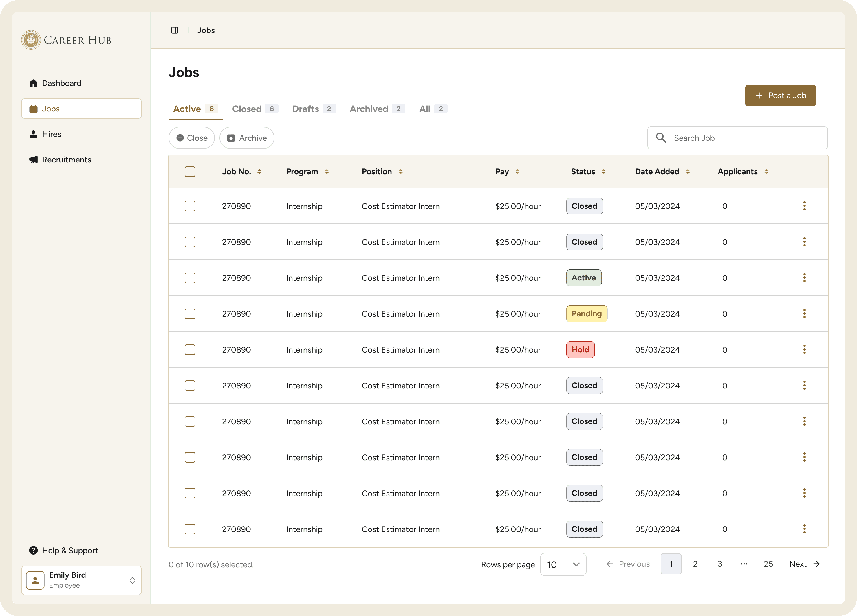The height and width of the screenshot is (616, 857).
Task: Go to Next page
Action: (804, 564)
